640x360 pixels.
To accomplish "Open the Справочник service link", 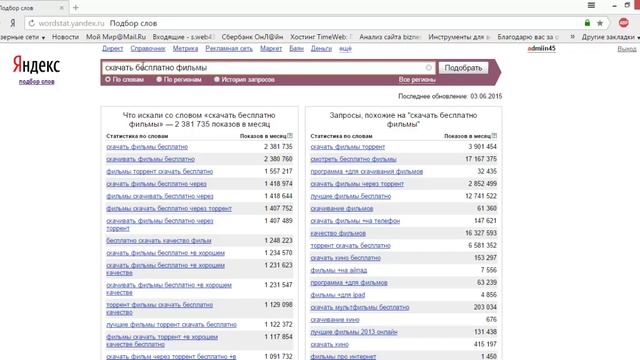I will [x=148, y=49].
